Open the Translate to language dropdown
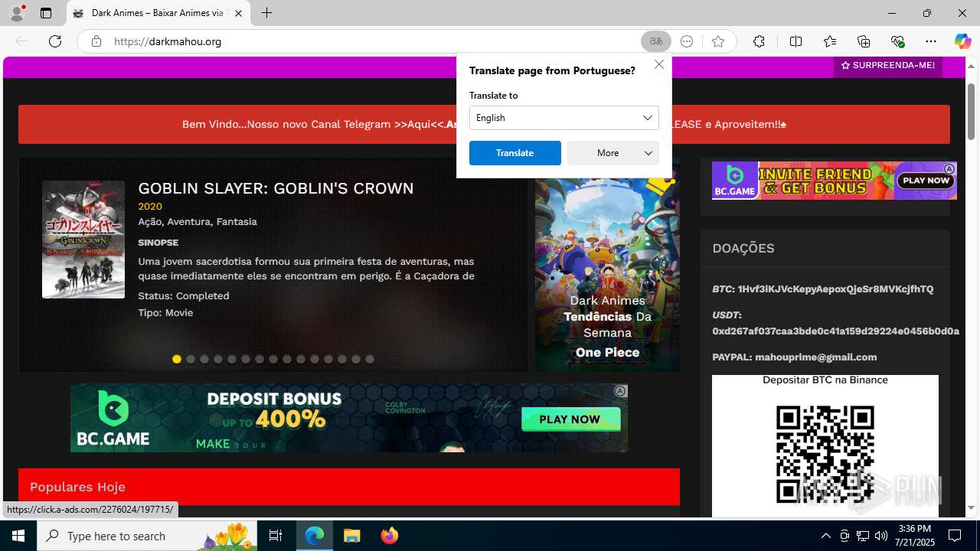This screenshot has height=551, width=980. 564,118
